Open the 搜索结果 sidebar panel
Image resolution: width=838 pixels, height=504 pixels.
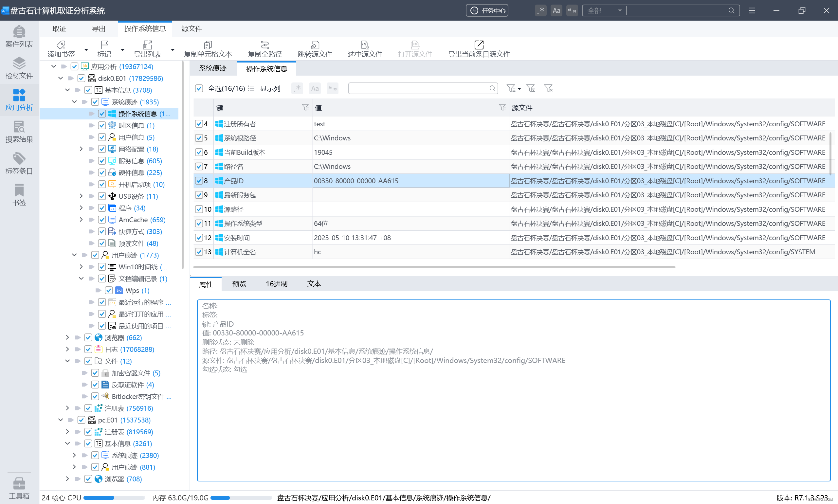[x=19, y=132]
